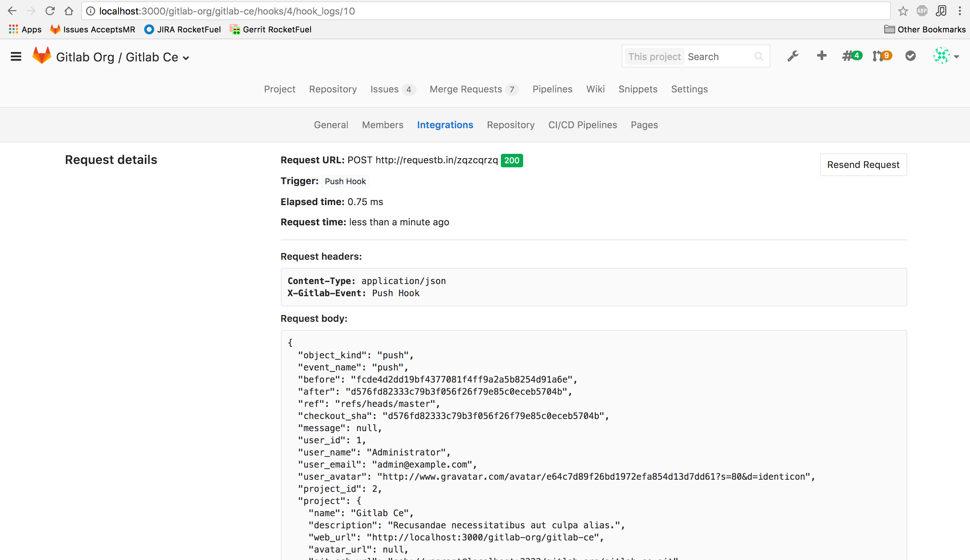This screenshot has width=970, height=560.
Task: Open the user avatar dropdown
Action: [946, 56]
